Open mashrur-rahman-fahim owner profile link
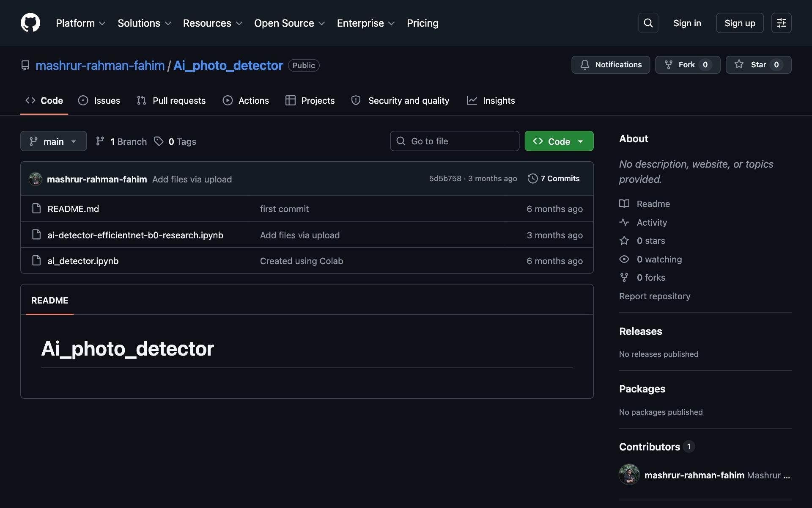The width and height of the screenshot is (812, 508). pos(100,66)
